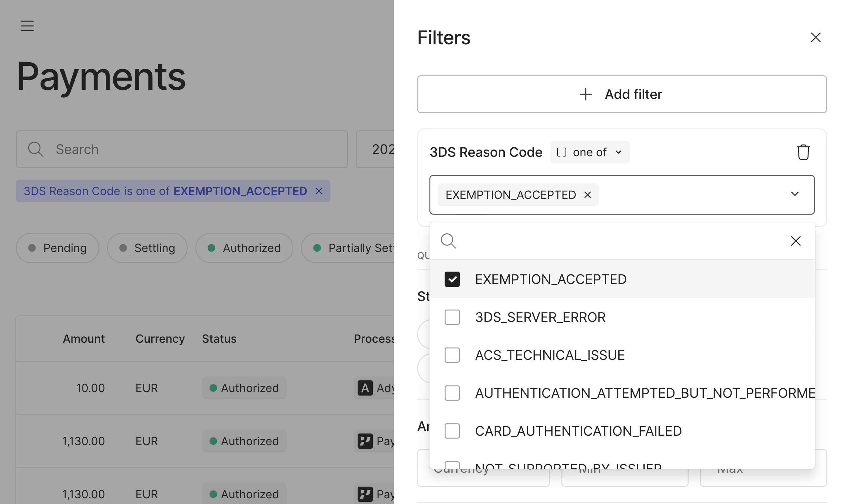850x504 pixels.
Task: Click the plus icon next to Add filter
Action: [x=585, y=94]
